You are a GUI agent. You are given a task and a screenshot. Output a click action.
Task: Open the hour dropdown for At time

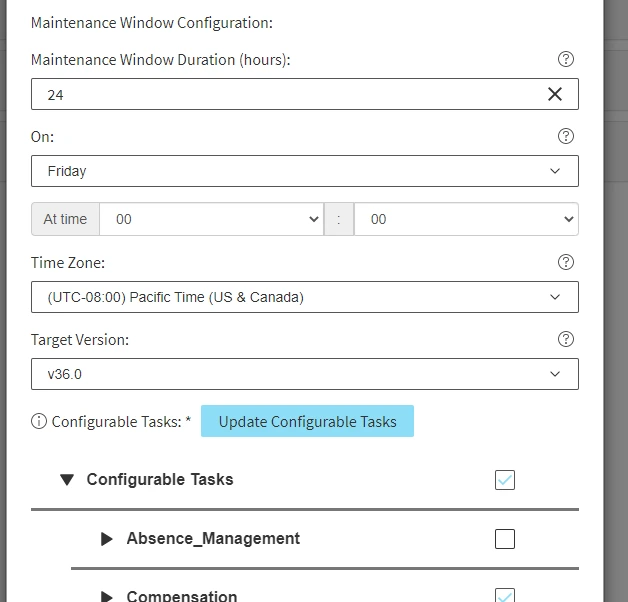211,219
